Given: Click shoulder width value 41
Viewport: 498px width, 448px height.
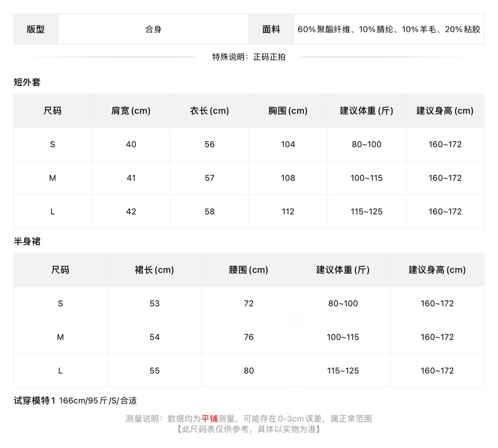Looking at the screenshot, I should [x=131, y=178].
